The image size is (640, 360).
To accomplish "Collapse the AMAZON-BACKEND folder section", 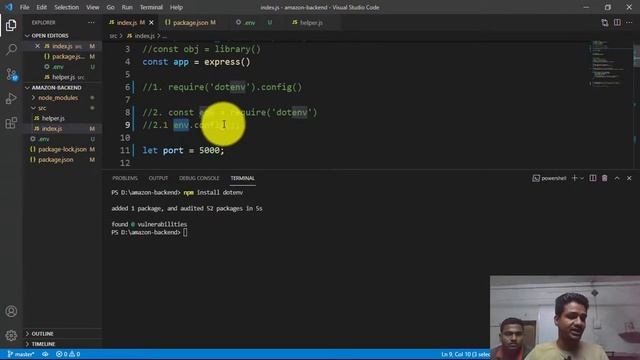I will pos(62,87).
